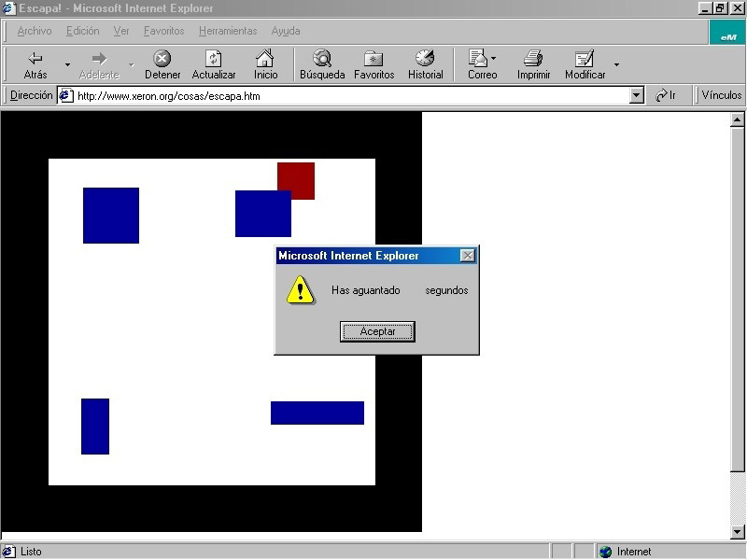Image resolution: width=747 pixels, height=560 pixels.
Task: Open the Ver menu
Action: coord(121,31)
